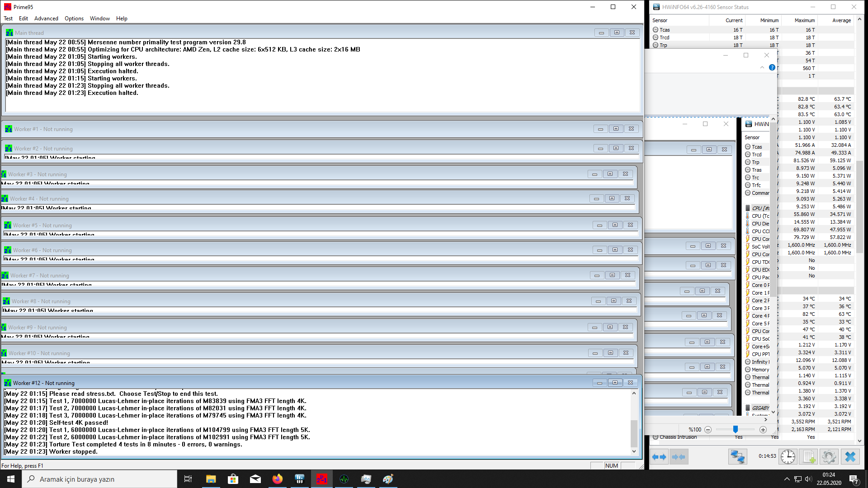Open the Options menu
Image resolution: width=868 pixels, height=488 pixels.
[74, 19]
